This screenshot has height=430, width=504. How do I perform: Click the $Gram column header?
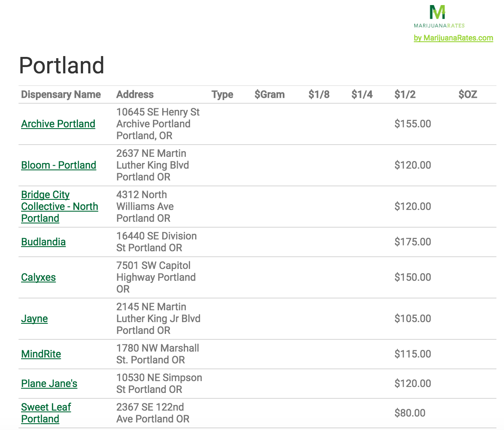(269, 94)
